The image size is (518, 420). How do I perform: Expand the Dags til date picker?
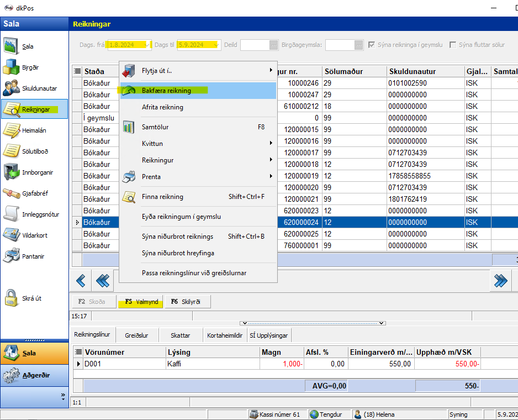(x=216, y=45)
